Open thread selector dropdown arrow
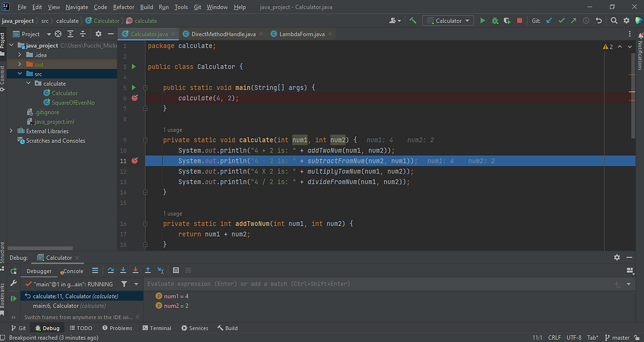This screenshot has height=342, width=644. tap(137, 284)
